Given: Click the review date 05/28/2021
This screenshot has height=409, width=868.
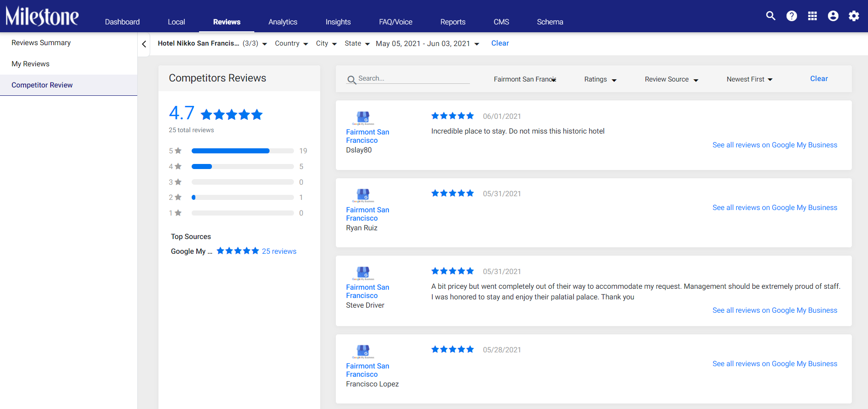Looking at the screenshot, I should [502, 350].
